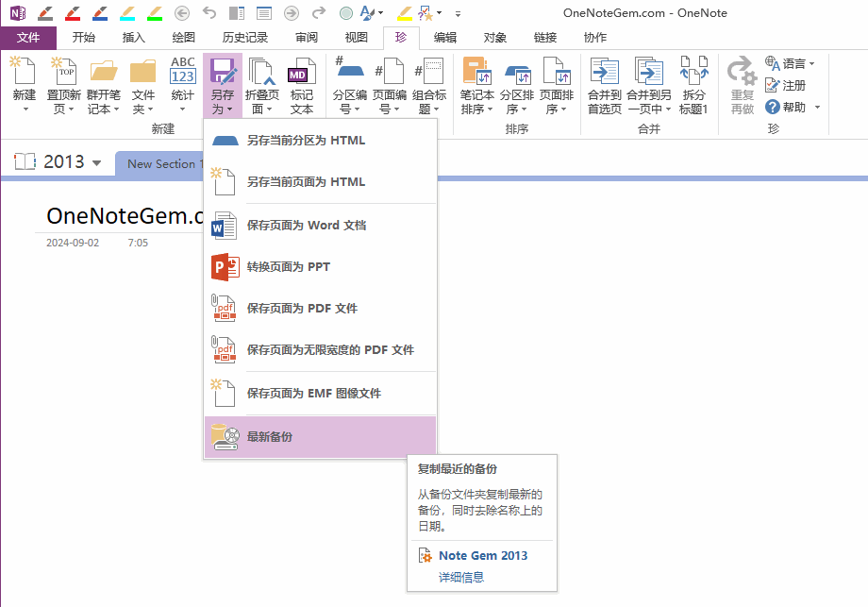The image size is (868, 607).
Task: Choose 保存页面为 PDF 文件 menu item
Action: click(x=321, y=309)
